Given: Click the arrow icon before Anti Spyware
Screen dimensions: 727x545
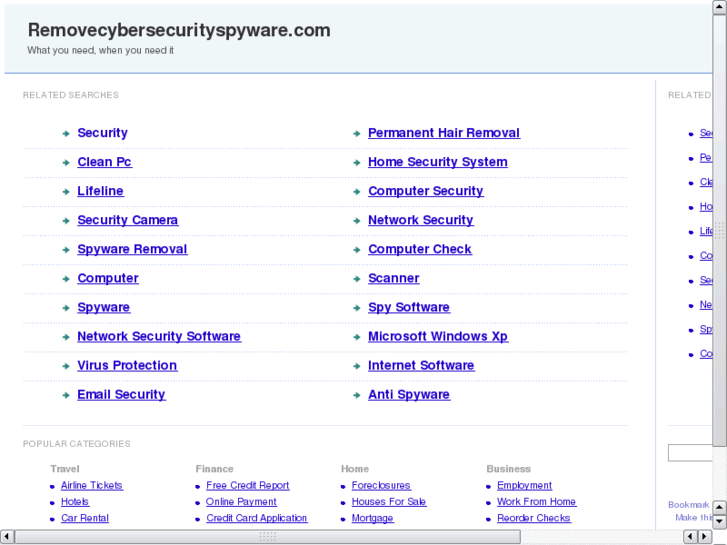Looking at the screenshot, I should click(356, 395).
